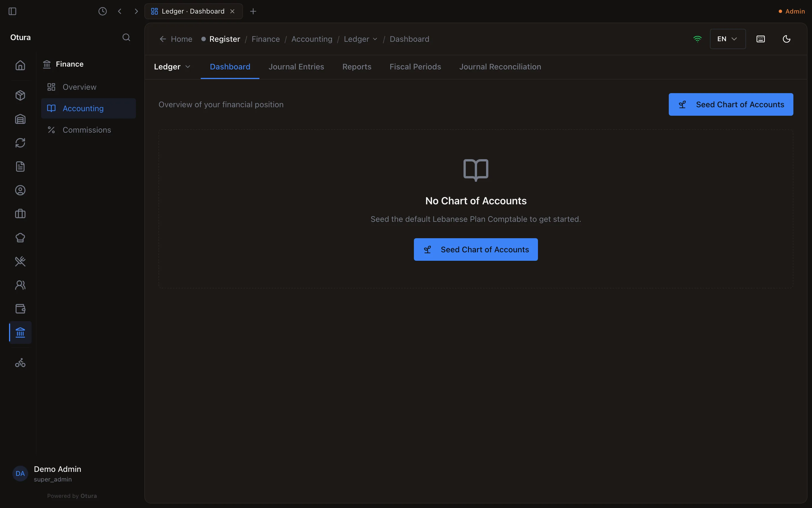Click Seed Chart of Accounts in empty state
Screen dimensions: 812x508
pyautogui.click(x=475, y=250)
